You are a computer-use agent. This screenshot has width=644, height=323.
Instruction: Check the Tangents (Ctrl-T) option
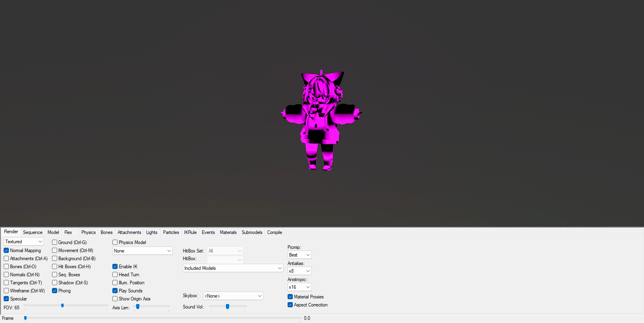pos(6,283)
